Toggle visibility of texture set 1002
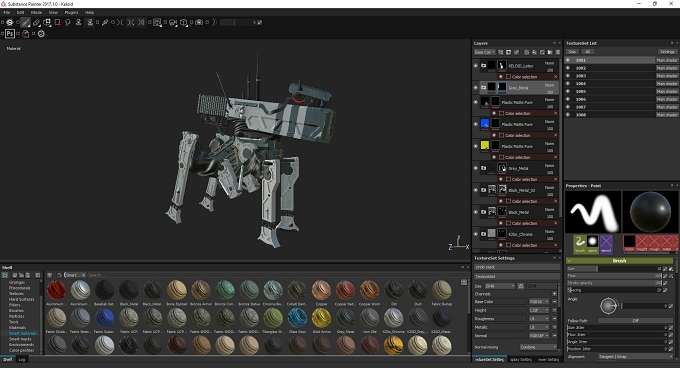This screenshot has width=680, height=368. 568,68
